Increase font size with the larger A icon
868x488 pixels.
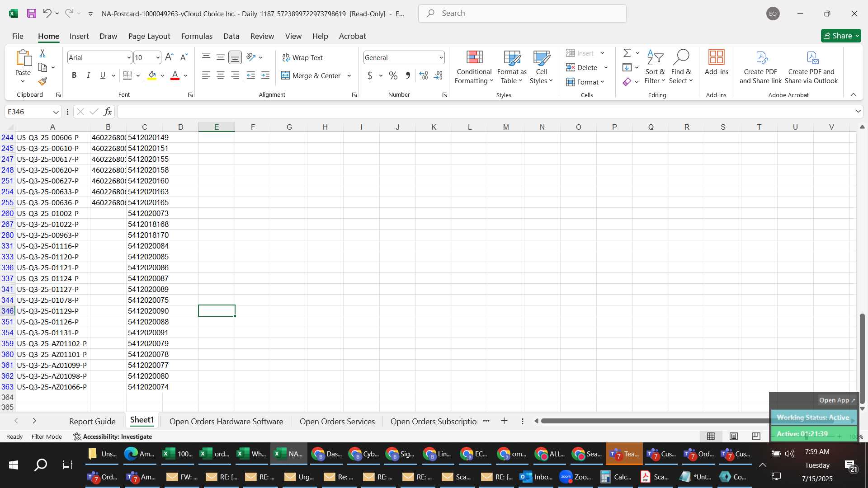169,57
